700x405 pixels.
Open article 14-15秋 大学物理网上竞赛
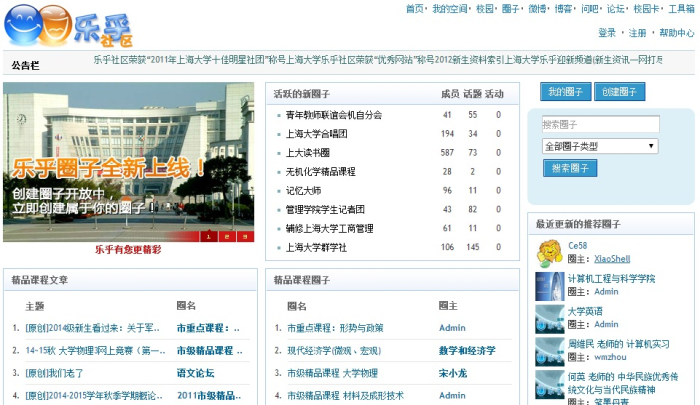(95, 351)
